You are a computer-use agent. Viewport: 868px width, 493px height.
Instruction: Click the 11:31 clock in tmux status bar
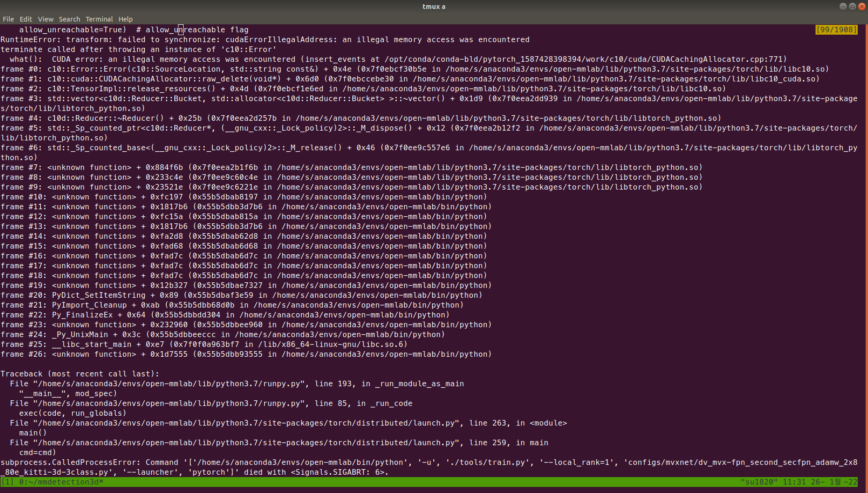pos(794,482)
